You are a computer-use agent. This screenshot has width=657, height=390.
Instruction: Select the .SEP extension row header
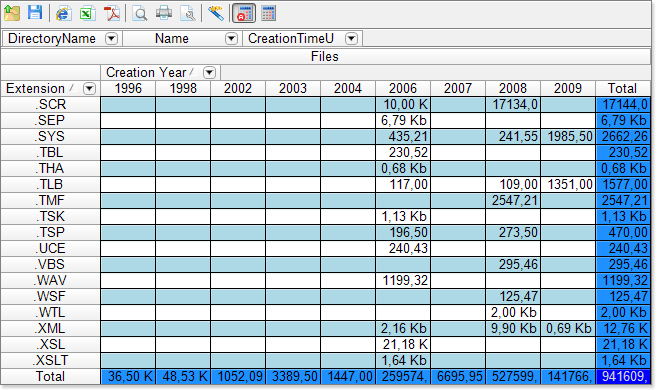pos(50,120)
